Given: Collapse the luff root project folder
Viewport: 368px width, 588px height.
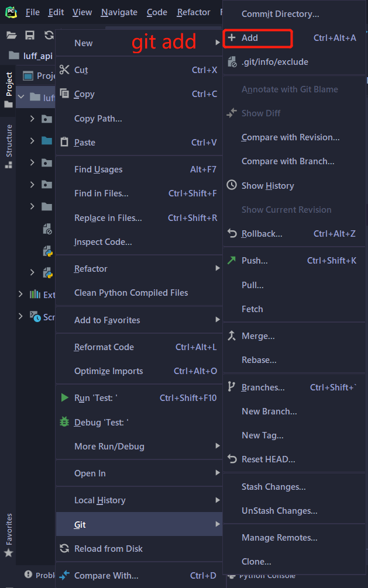Looking at the screenshot, I should pyautogui.click(x=22, y=97).
